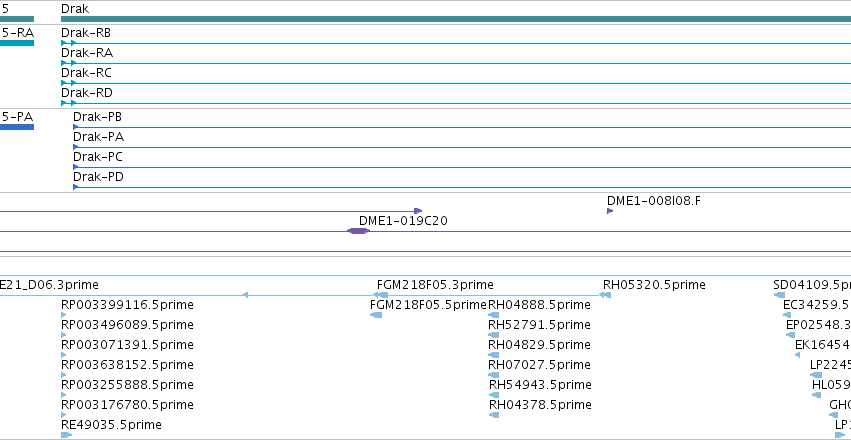This screenshot has width=851, height=440.
Task: Select the DME1-008I08.F arrow marker
Action: click(x=610, y=211)
